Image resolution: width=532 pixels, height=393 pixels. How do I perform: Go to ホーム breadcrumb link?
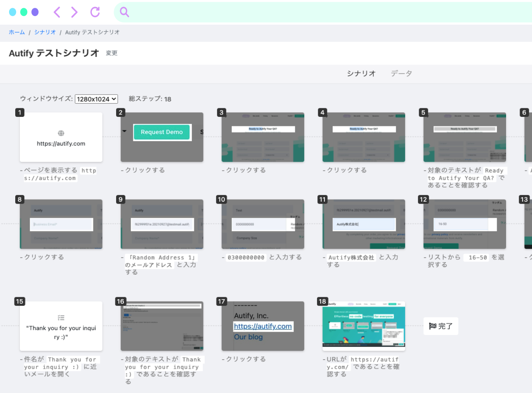coord(17,32)
